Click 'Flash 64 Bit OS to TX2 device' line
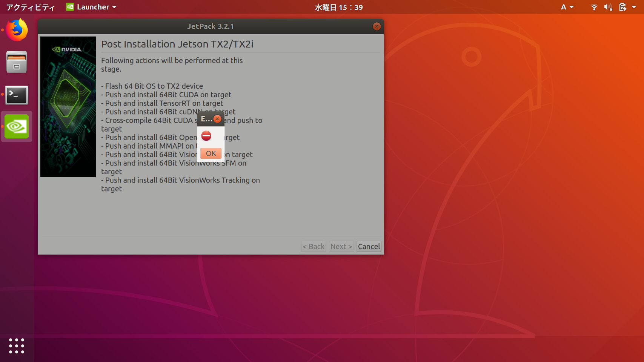The width and height of the screenshot is (644, 362). [152, 86]
